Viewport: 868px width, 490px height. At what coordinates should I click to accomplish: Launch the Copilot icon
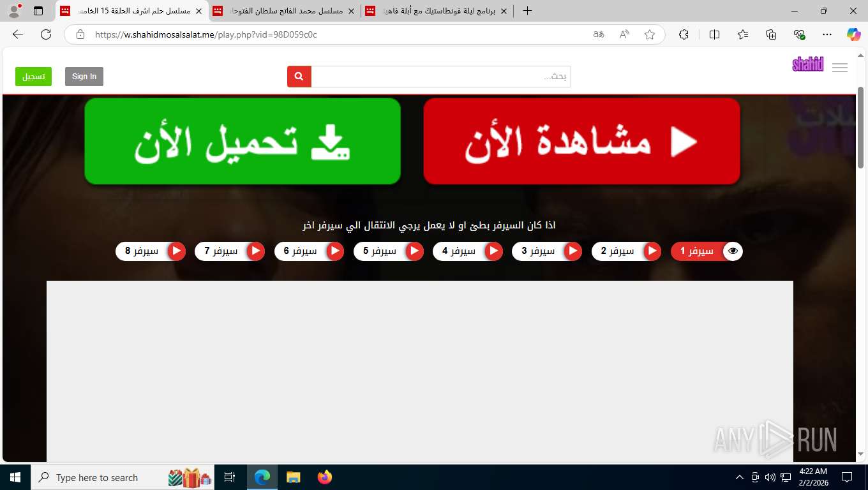pyautogui.click(x=853, y=34)
